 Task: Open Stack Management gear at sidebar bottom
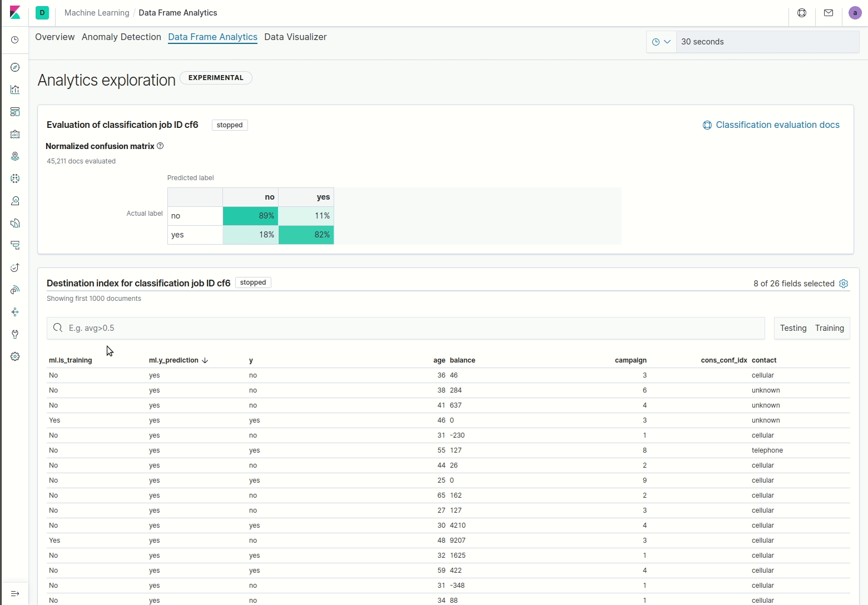point(14,356)
